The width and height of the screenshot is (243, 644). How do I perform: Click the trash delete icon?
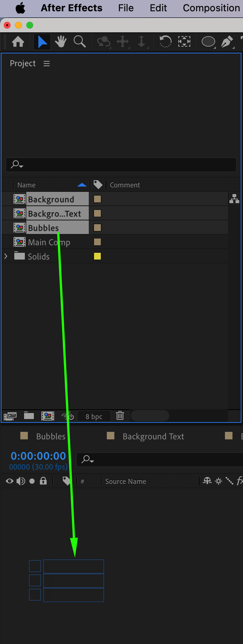coord(120,416)
